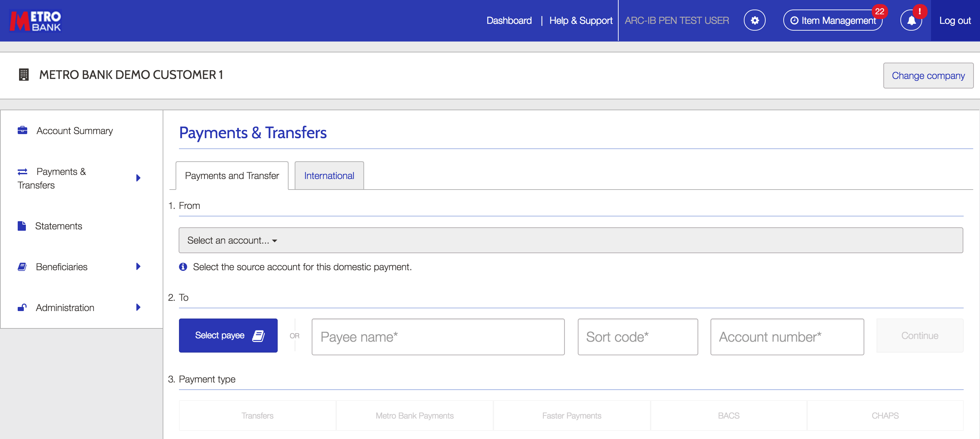Select the BACS payment type
This screenshot has width=980, height=439.
click(728, 416)
